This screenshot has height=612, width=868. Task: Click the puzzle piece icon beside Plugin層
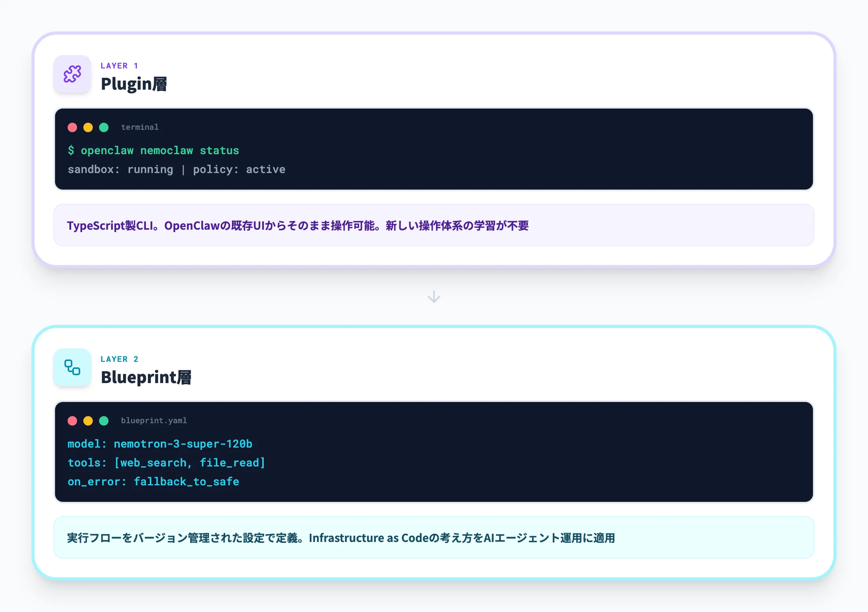(x=72, y=74)
